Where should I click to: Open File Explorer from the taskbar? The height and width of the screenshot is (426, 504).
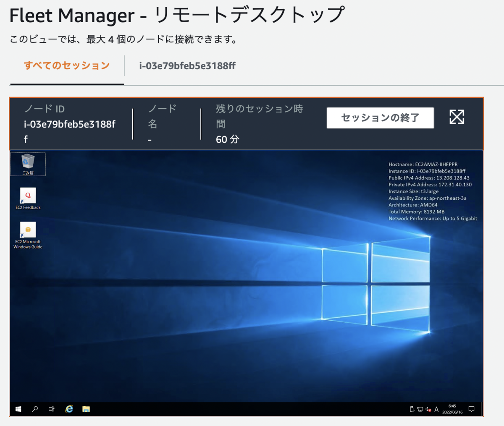[x=86, y=409]
